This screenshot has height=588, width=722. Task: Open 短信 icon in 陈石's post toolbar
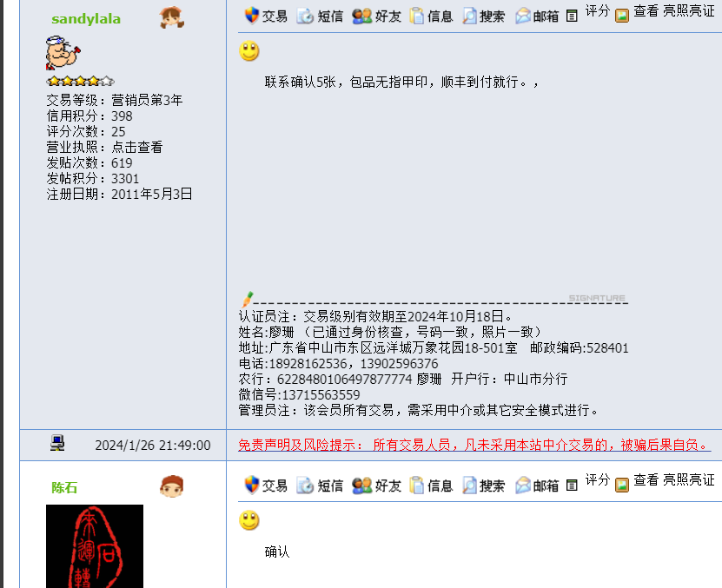pos(305,486)
